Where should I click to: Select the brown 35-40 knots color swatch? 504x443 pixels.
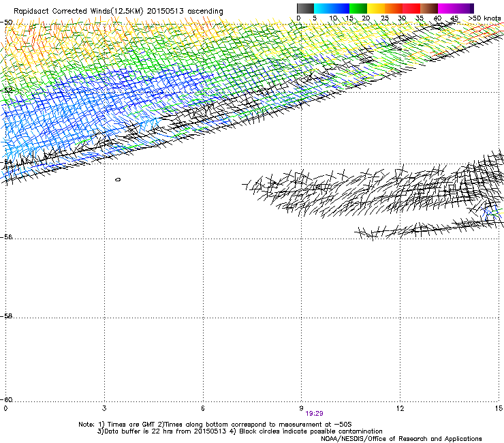(x=429, y=8)
